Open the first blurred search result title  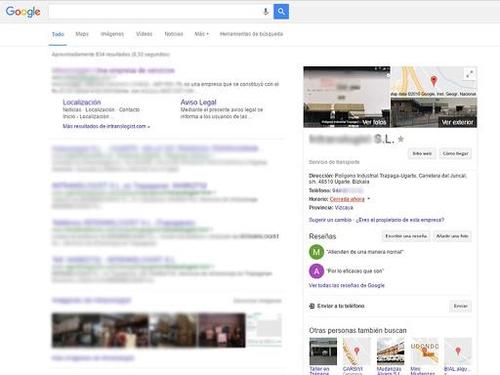tap(113, 70)
